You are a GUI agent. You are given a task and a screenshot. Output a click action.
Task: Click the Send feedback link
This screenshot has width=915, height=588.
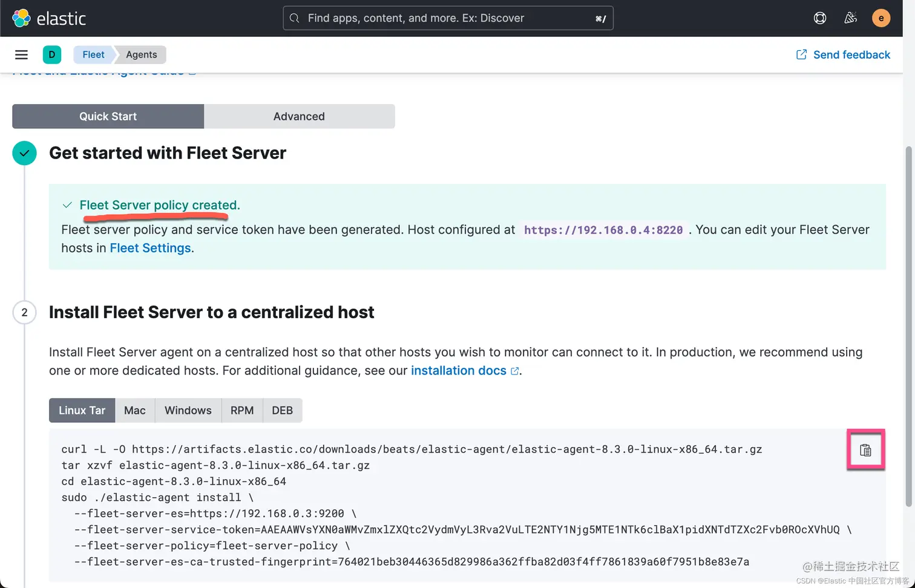pyautogui.click(x=843, y=54)
